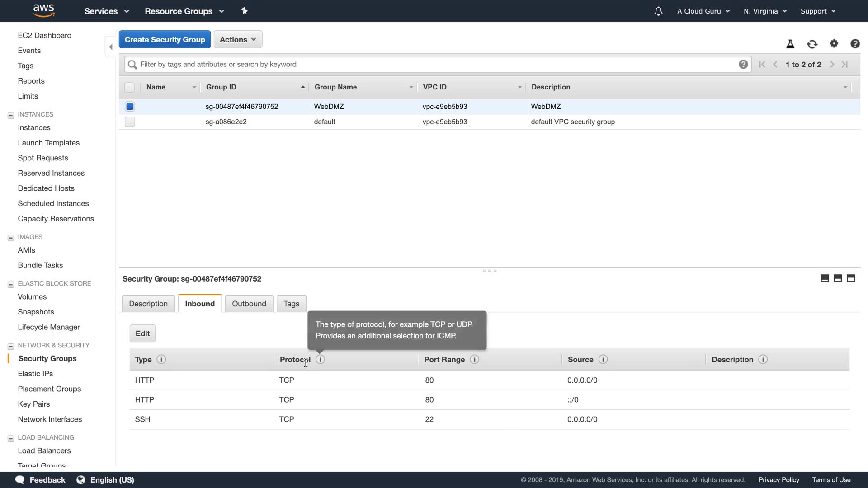Viewport: 868px width, 488px height.
Task: Open table settings gear icon
Action: (x=834, y=44)
